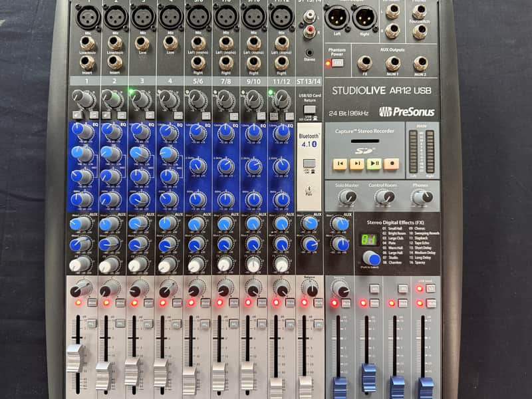This screenshot has width=532, height=399.
Task: Enable PFL on channel 7/8
Action: click(x=233, y=324)
